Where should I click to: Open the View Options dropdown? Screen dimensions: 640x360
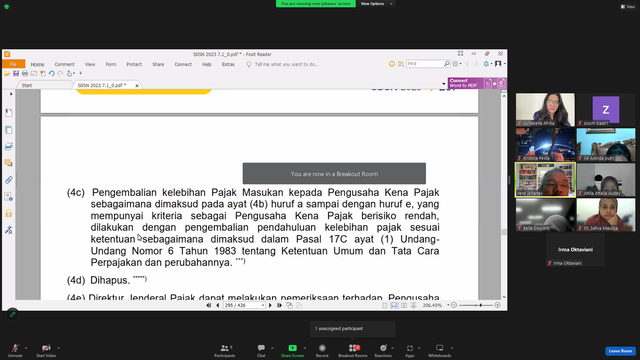[x=376, y=4]
